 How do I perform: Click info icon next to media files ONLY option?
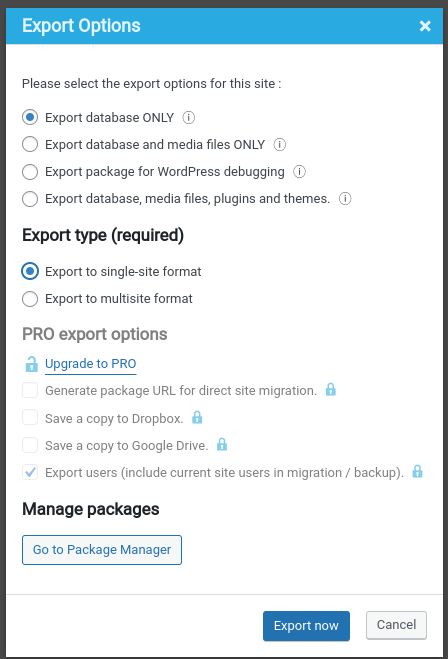(279, 145)
